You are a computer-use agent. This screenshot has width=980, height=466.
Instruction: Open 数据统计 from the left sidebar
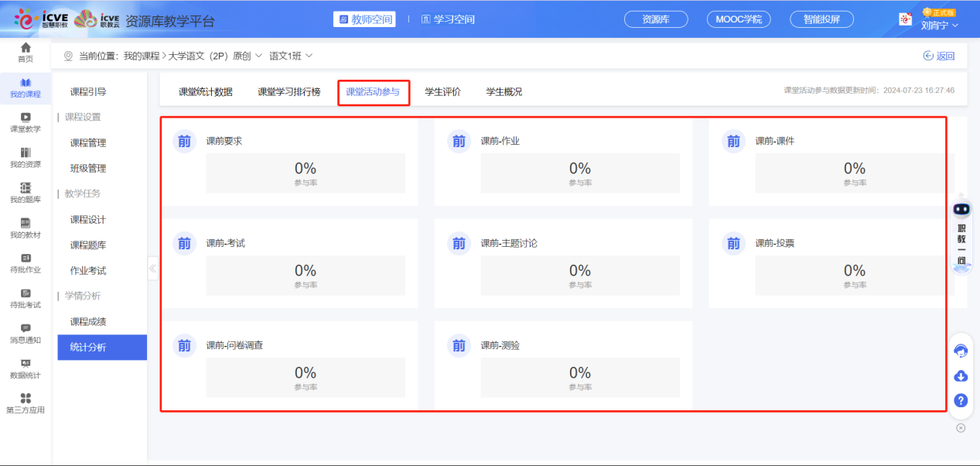click(25, 370)
